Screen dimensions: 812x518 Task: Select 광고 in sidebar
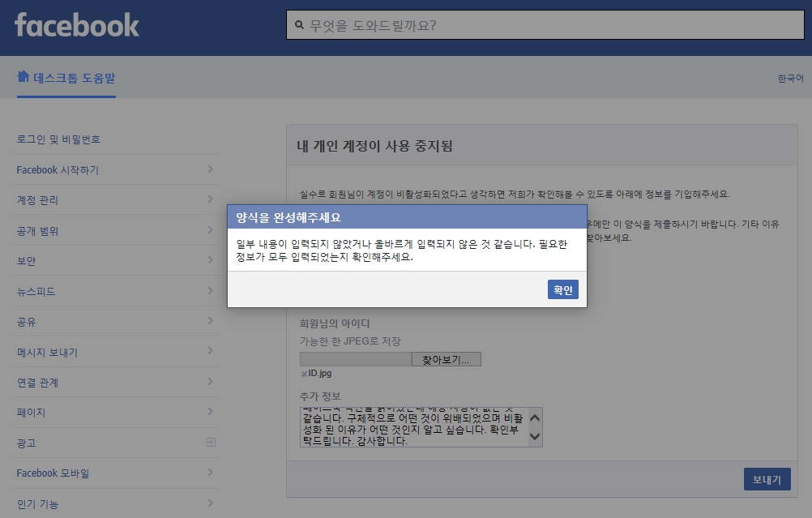tap(26, 443)
